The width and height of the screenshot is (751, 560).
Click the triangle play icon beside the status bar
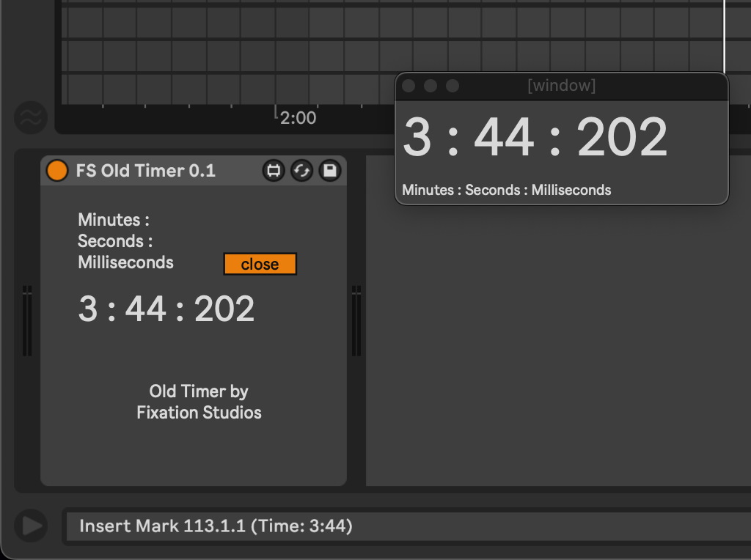(x=31, y=526)
